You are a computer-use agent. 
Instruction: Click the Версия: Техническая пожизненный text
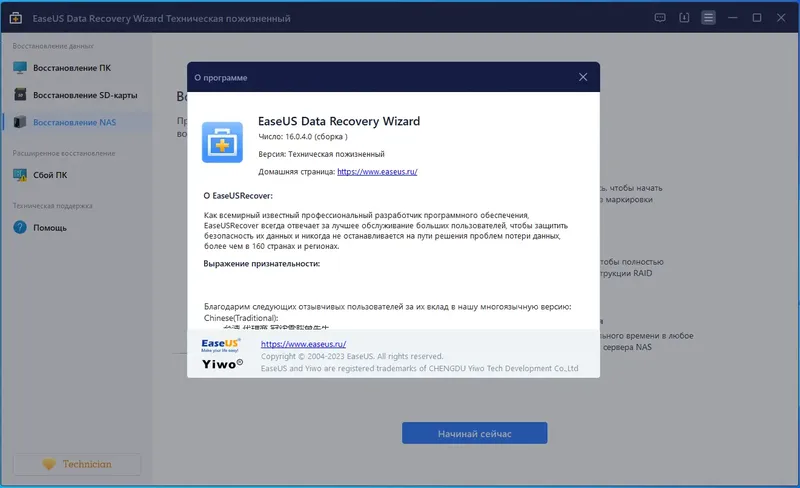(321, 154)
